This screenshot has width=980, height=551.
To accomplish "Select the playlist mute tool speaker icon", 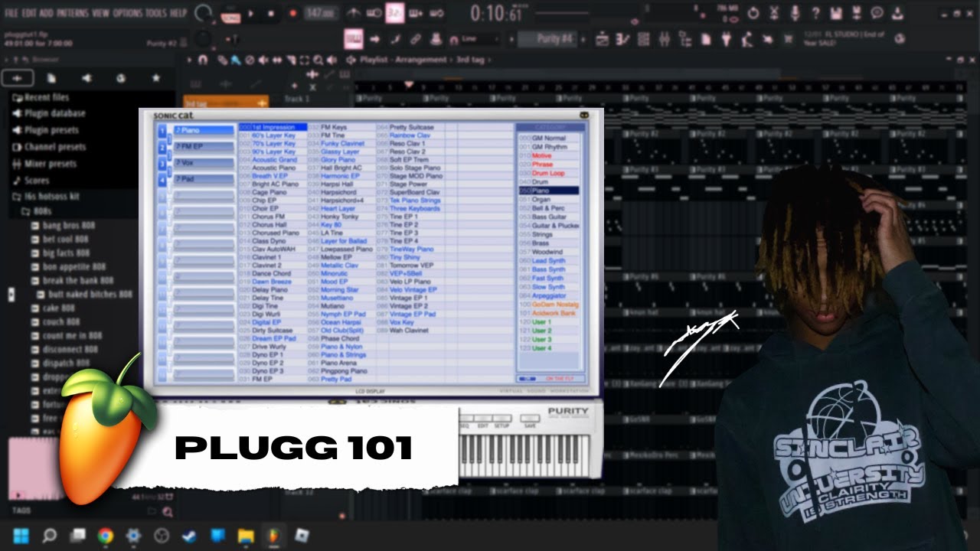I will tap(263, 60).
